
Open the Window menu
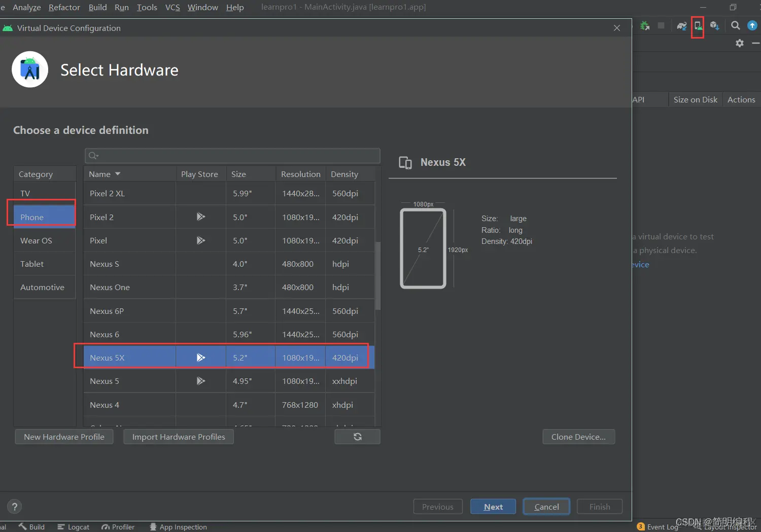pos(203,7)
